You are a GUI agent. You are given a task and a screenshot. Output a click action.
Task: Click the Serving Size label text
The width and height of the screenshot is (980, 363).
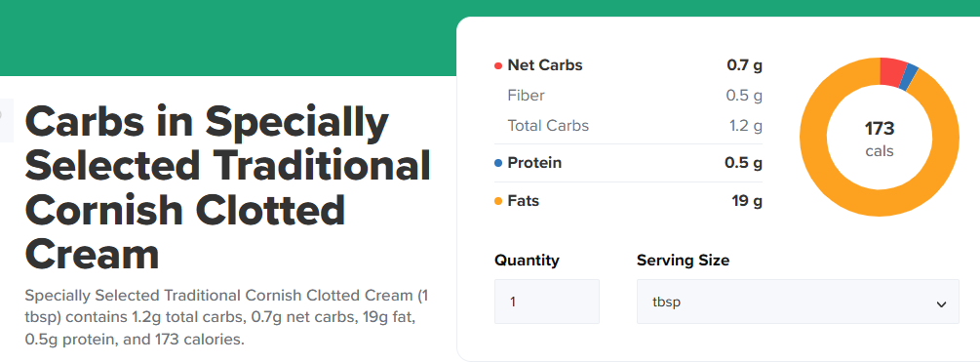(684, 260)
